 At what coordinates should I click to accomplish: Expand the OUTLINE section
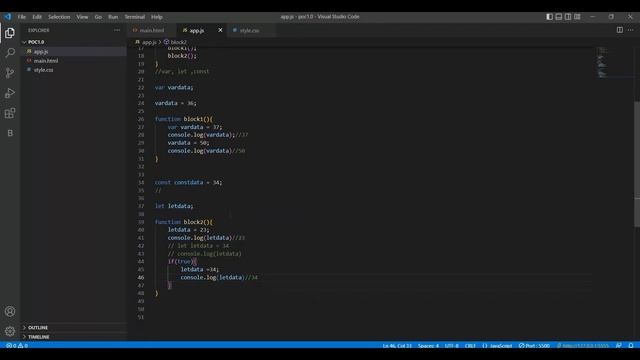pos(73,327)
